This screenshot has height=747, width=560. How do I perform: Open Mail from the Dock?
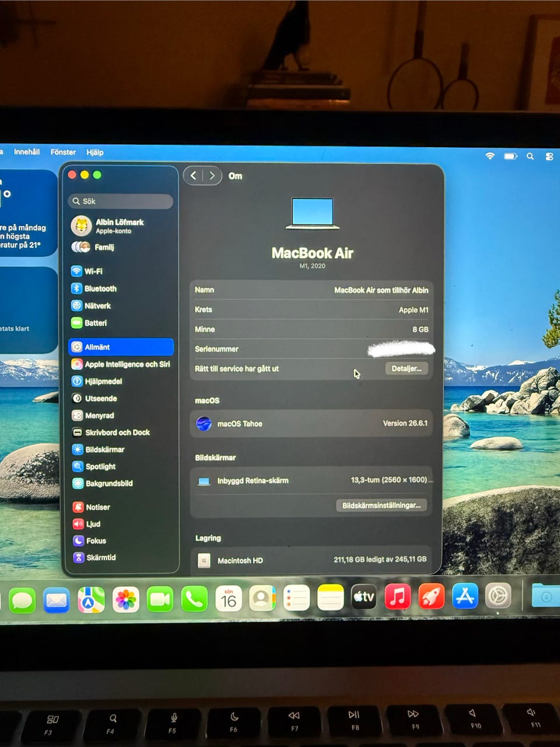tap(57, 600)
